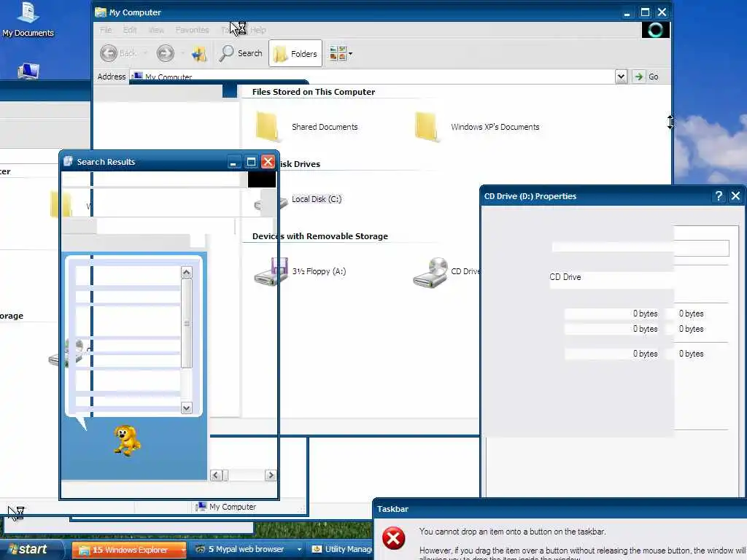The width and height of the screenshot is (747, 560).
Task: Close CD Drive (D:) Properties dialog
Action: tap(735, 195)
